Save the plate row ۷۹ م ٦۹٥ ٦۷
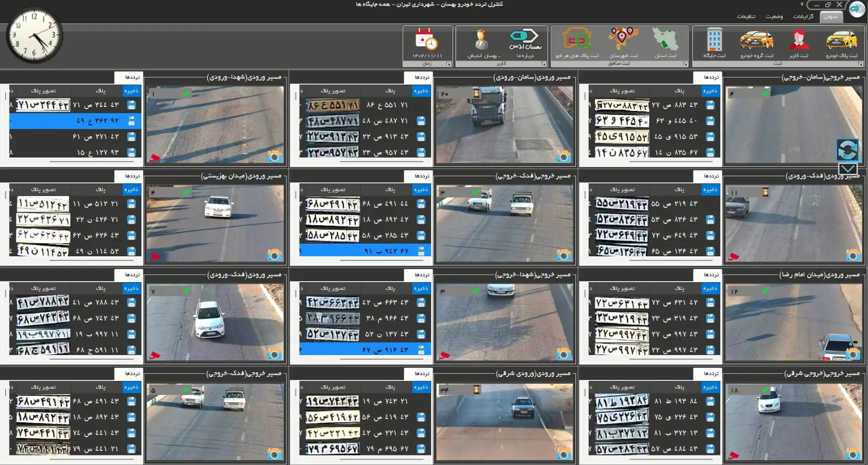This screenshot has width=868, height=465. point(421,449)
